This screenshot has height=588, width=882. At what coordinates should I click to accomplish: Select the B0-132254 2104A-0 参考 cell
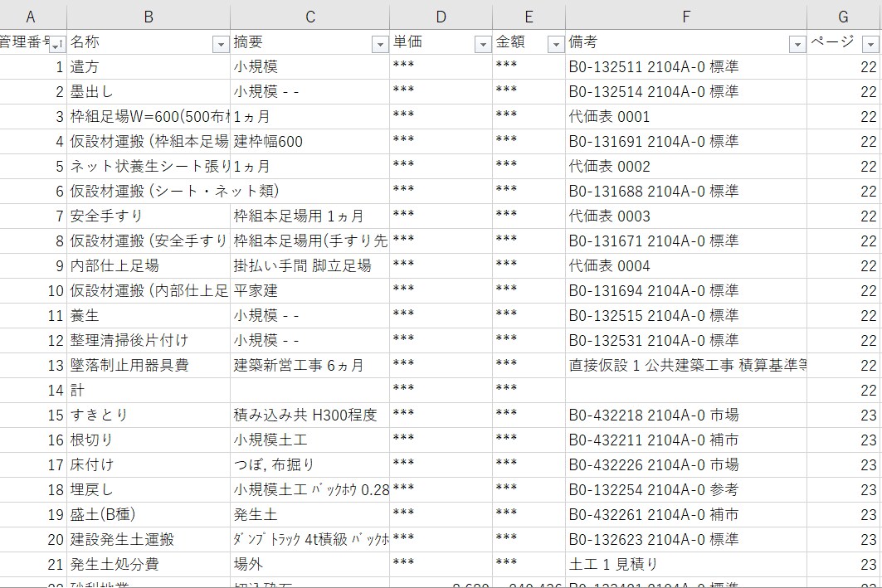(686, 489)
